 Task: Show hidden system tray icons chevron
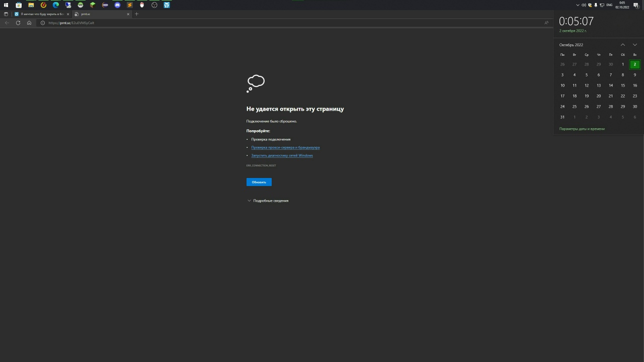(x=578, y=5)
